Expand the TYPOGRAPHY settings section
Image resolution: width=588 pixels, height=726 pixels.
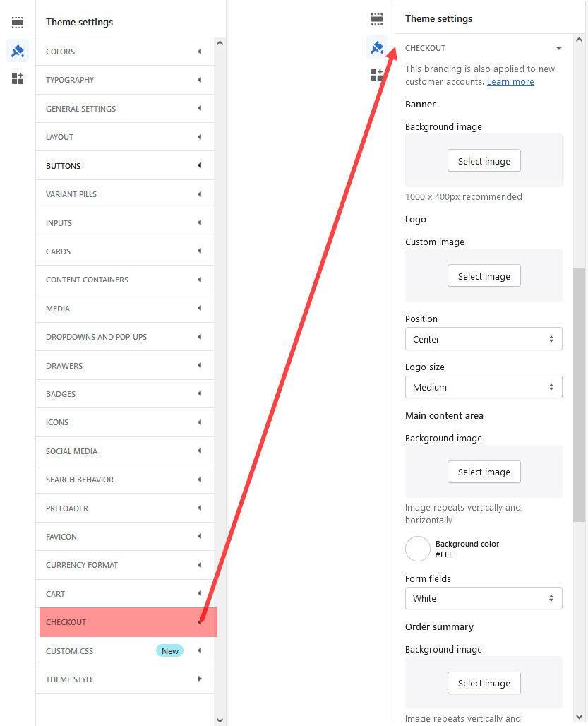(x=125, y=79)
